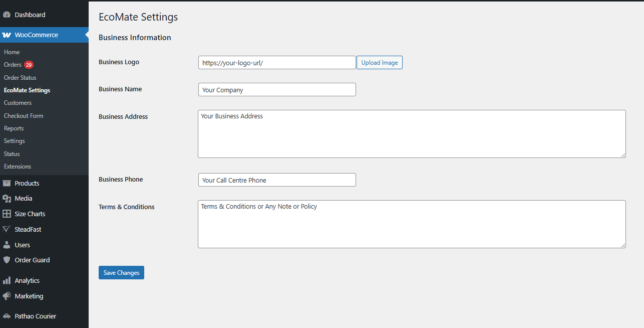This screenshot has height=328, width=644.
Task: Open the Orders menu item
Action: click(12, 65)
